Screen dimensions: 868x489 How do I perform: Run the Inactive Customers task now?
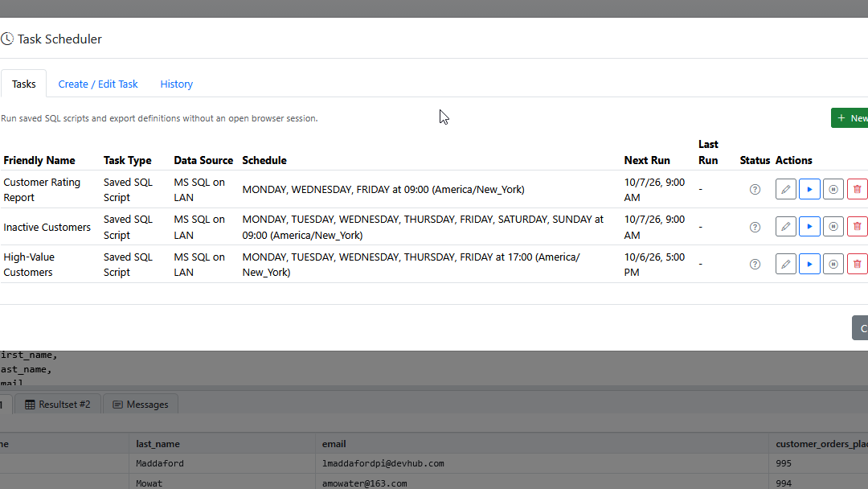[809, 227]
